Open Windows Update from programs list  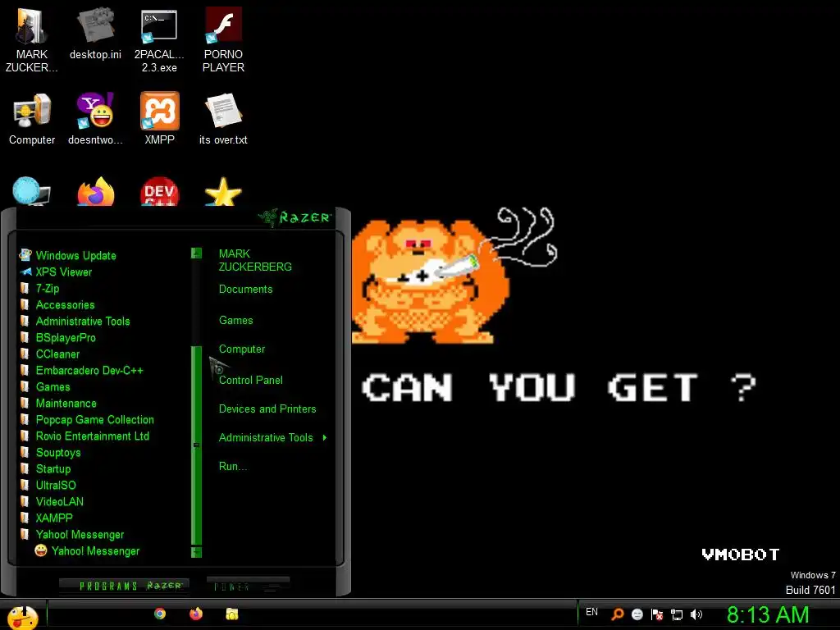[67, 256]
